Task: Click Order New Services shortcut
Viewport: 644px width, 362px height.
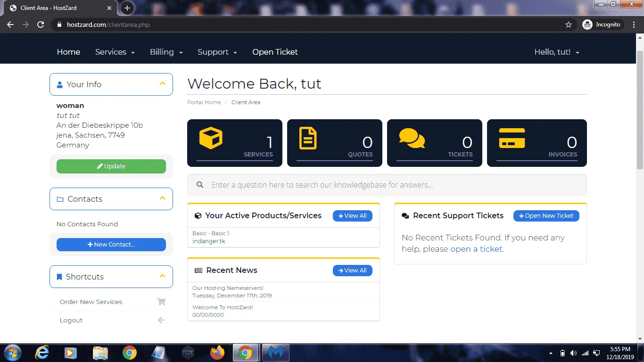Action: (91, 302)
